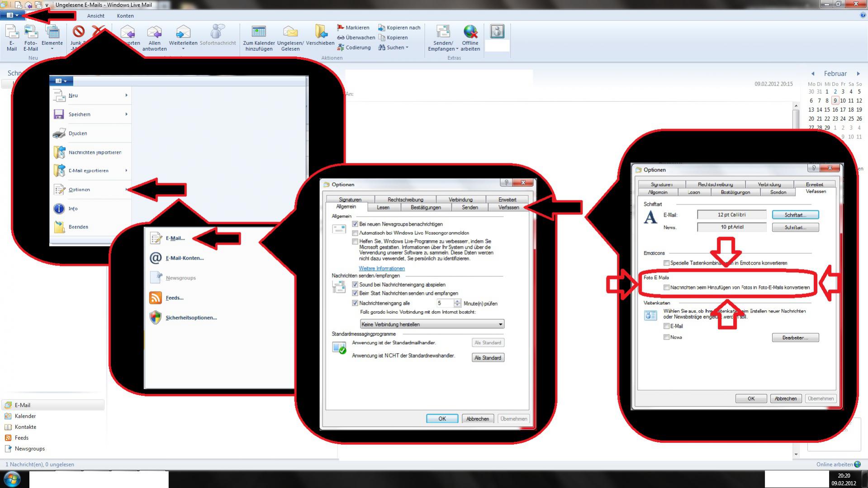Click the Überwachen ribbon item
868x488 pixels.
(356, 38)
